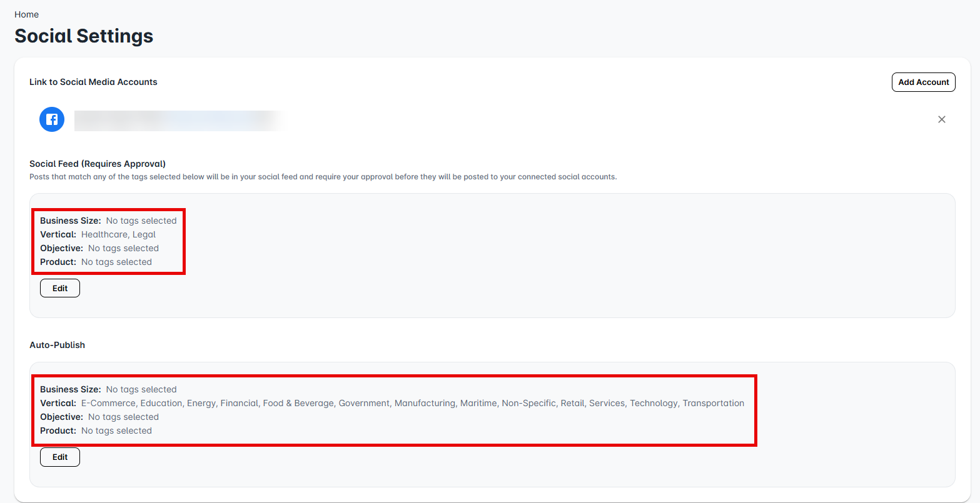980x503 pixels.
Task: Remove the linked Facebook account
Action: click(941, 119)
